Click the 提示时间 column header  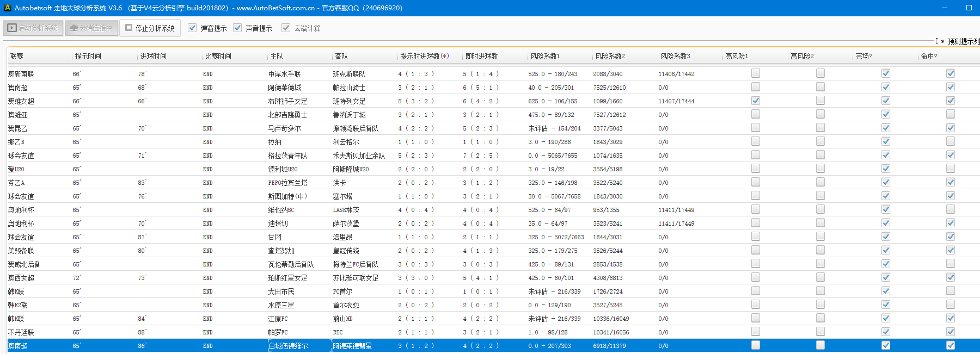click(x=88, y=56)
